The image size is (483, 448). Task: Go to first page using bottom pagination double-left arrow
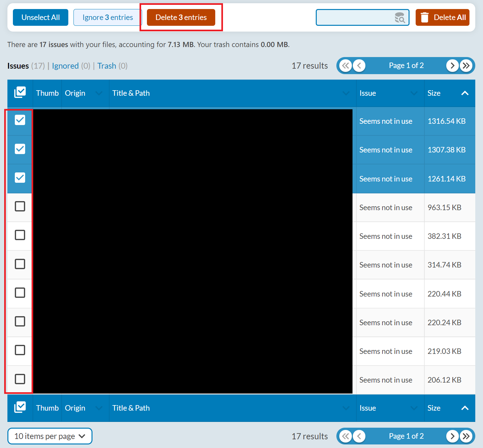346,436
